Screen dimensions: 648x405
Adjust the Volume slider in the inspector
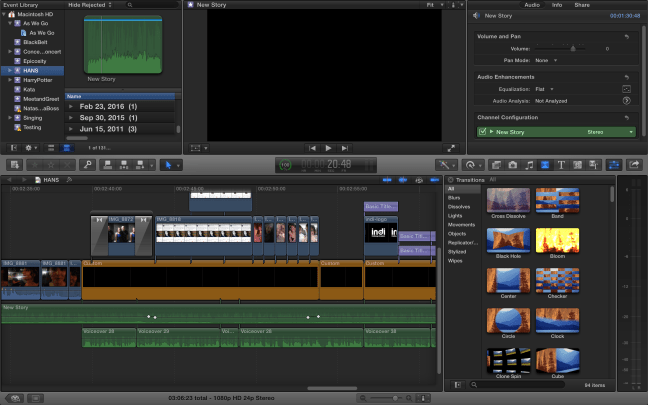point(572,48)
